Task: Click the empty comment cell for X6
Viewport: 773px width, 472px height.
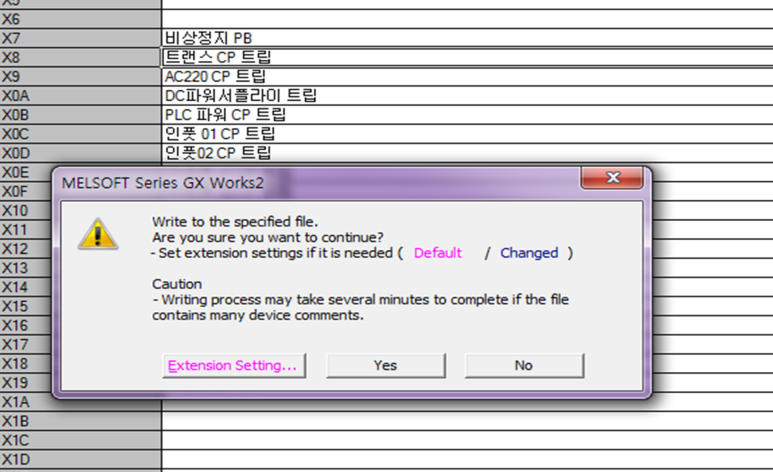Action: [x=467, y=19]
